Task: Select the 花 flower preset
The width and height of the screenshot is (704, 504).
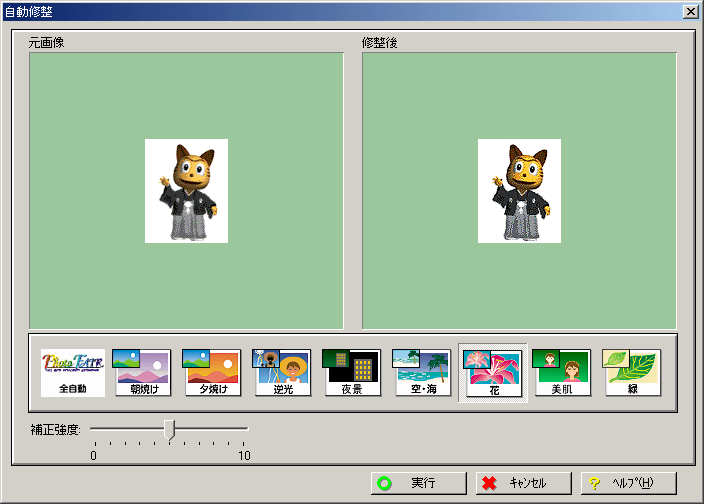Action: [x=493, y=373]
